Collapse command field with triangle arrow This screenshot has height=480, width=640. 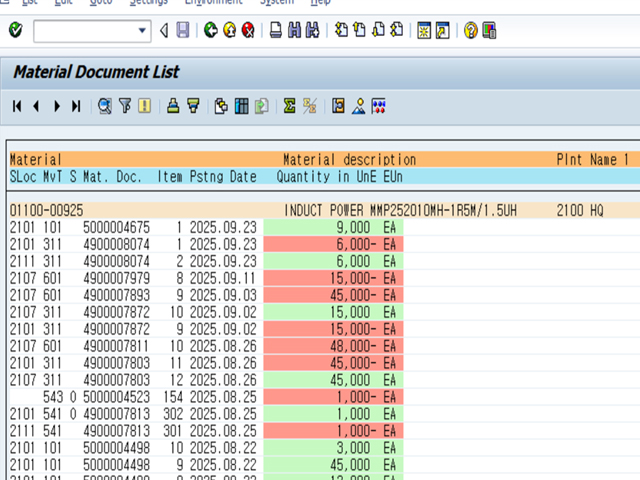[164, 31]
